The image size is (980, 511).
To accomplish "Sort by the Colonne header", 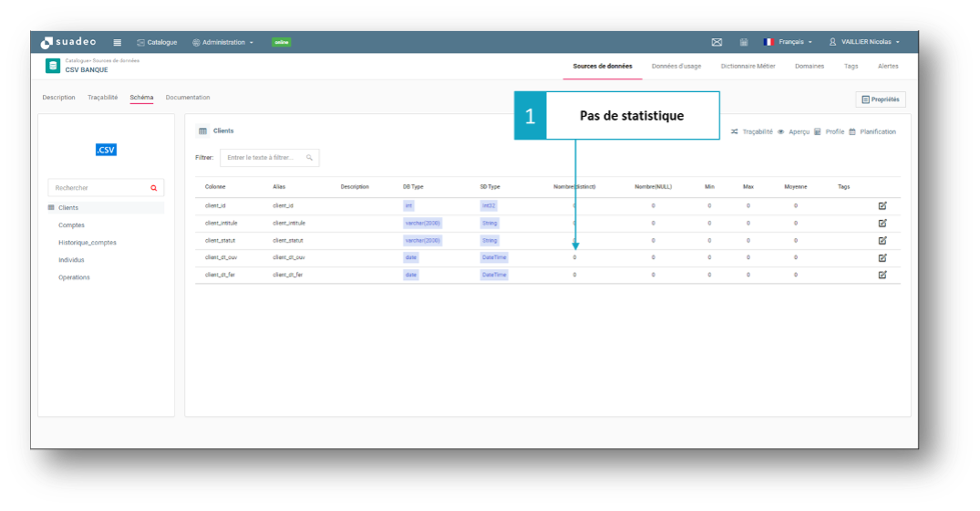I will coord(215,187).
